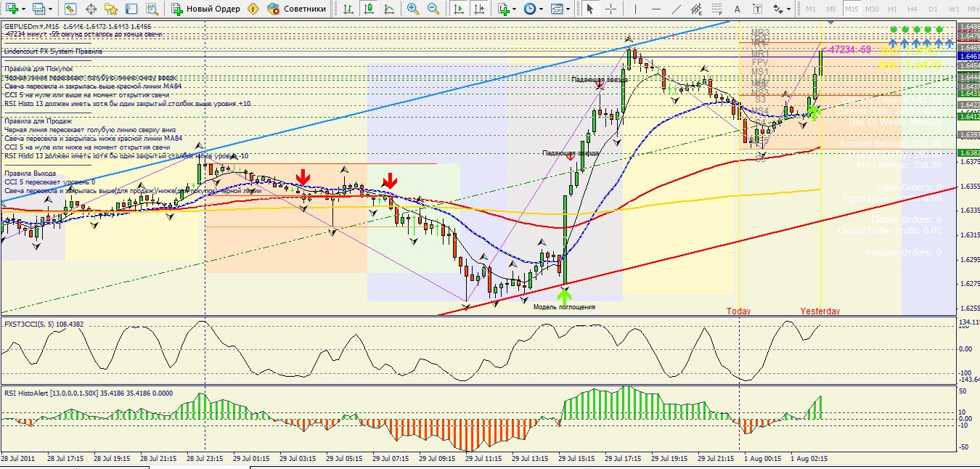Open the Strategy Tester icon
The image size is (980, 469).
pyautogui.click(x=152, y=9)
